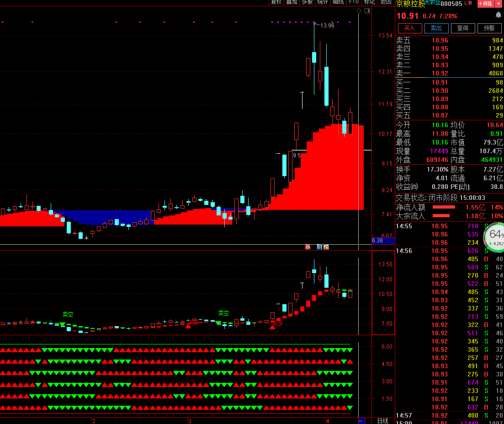Click the 卖出 sell button

tap(436, 28)
